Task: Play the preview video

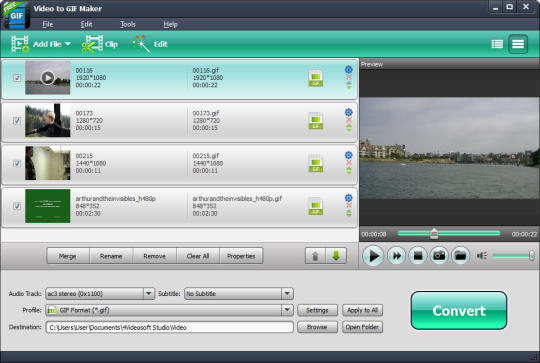Action: click(x=373, y=256)
